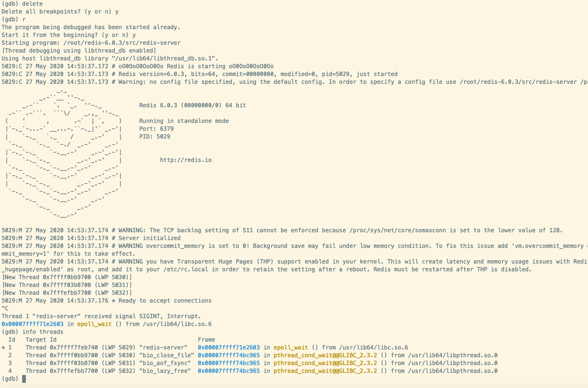Click 'Thread 0x7ffff0bb9700 (LWP 5030)' in thread table

(x=81, y=355)
